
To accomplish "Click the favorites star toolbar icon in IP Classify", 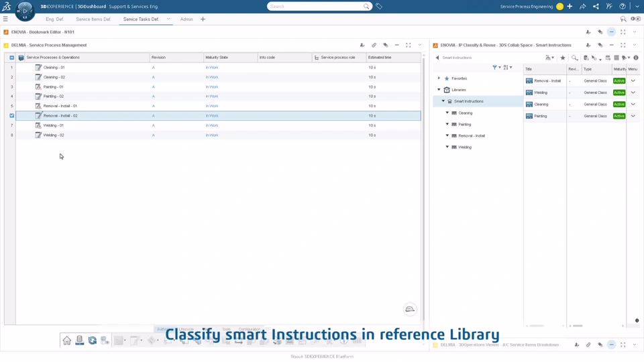I will click(563, 58).
